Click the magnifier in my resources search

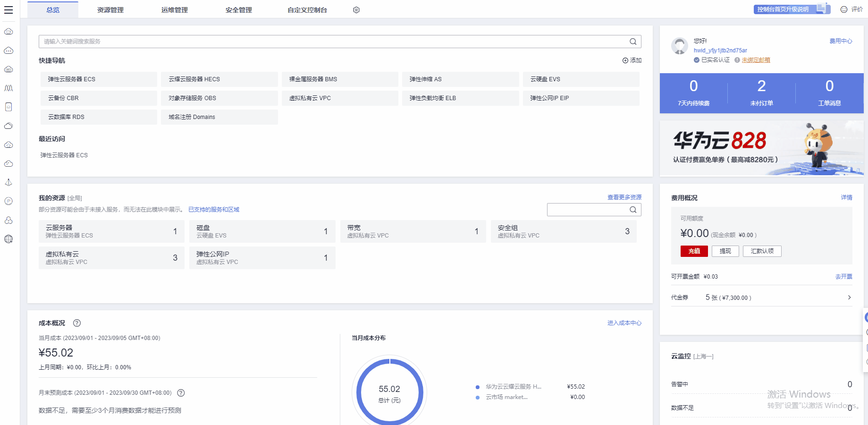click(633, 210)
